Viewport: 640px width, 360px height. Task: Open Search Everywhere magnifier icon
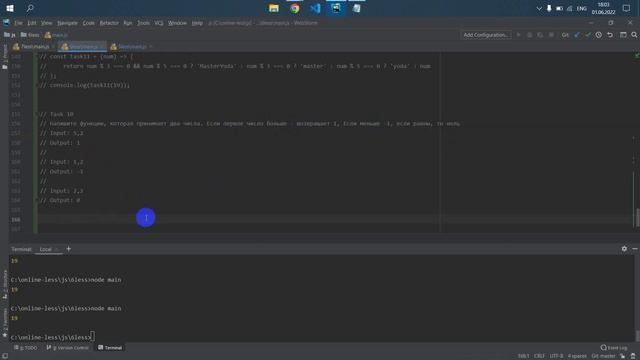[x=634, y=35]
